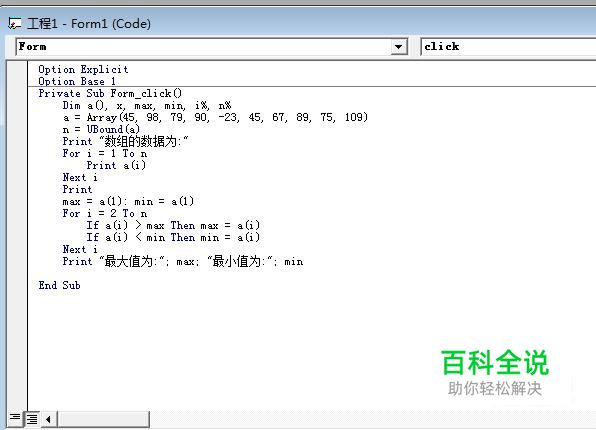Open the click procedure combo box
Screen dimensions: 596x430
pos(508,47)
